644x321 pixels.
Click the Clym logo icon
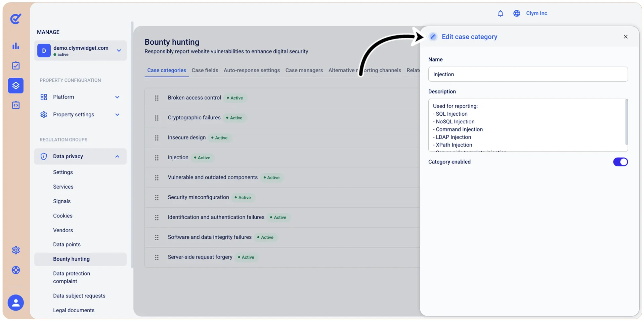[x=15, y=18]
